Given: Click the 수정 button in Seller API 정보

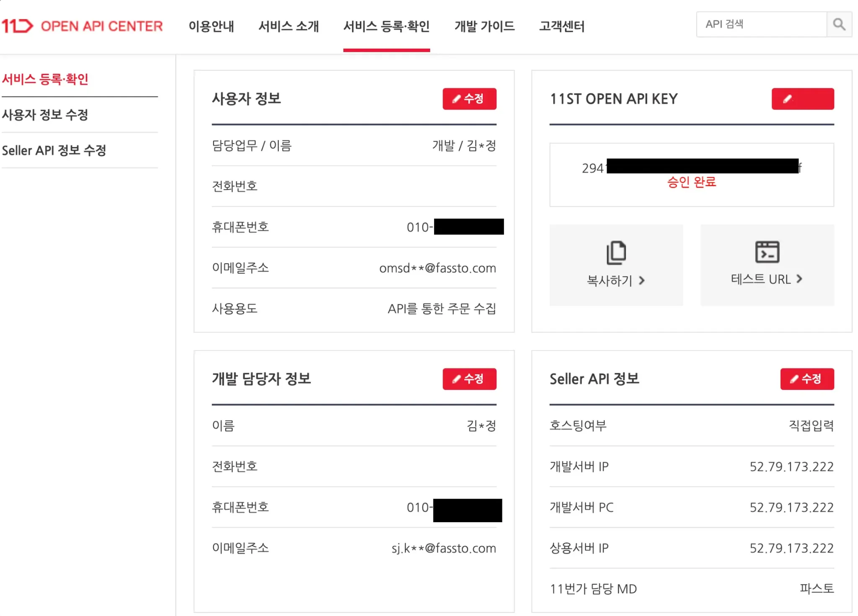Looking at the screenshot, I should (807, 379).
